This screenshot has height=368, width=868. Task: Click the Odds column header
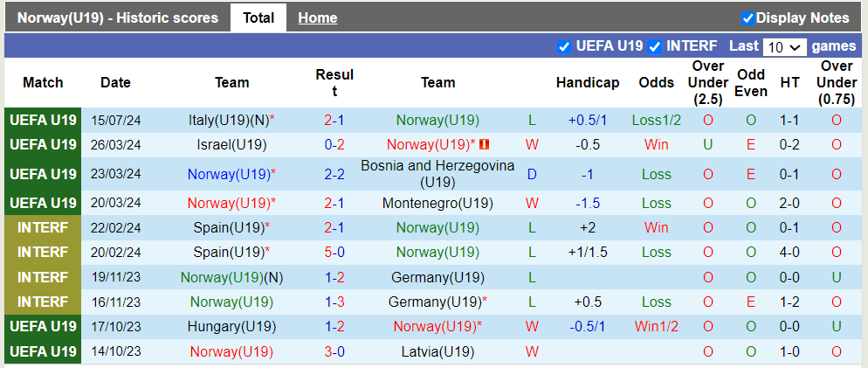point(656,83)
